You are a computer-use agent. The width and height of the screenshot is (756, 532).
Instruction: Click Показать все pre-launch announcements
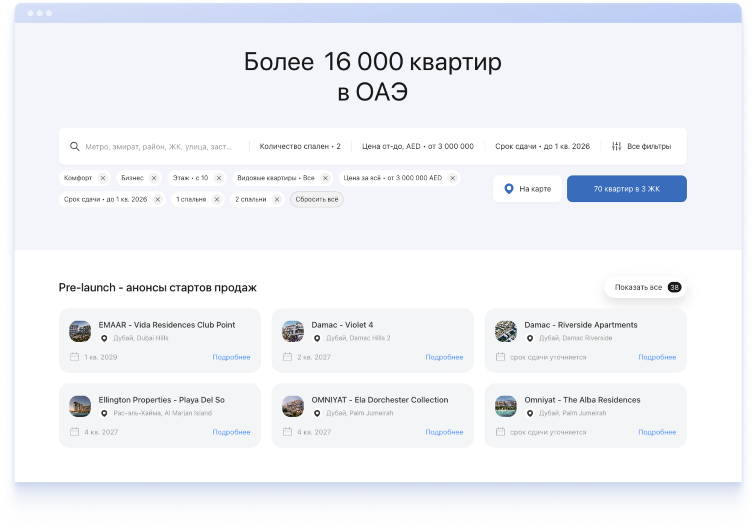pos(645,287)
